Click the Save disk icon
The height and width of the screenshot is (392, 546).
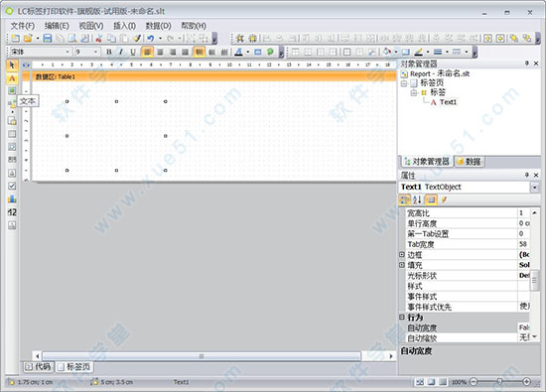tap(48, 39)
